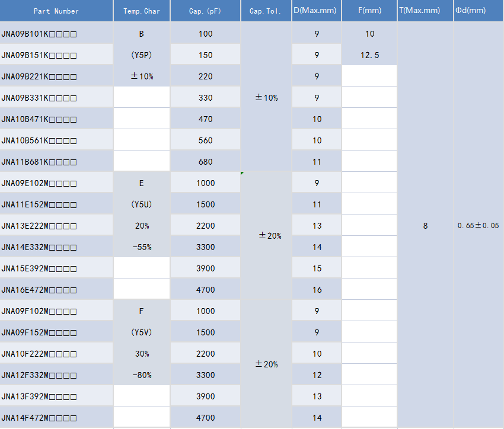Click the 12.5 value in F(mm) column
The image size is (504, 429).
pyautogui.click(x=369, y=55)
